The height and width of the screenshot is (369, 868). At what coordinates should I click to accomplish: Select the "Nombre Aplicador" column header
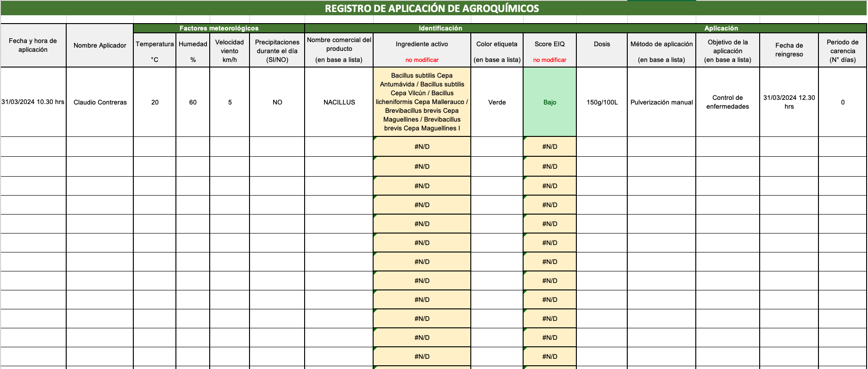tap(100, 45)
